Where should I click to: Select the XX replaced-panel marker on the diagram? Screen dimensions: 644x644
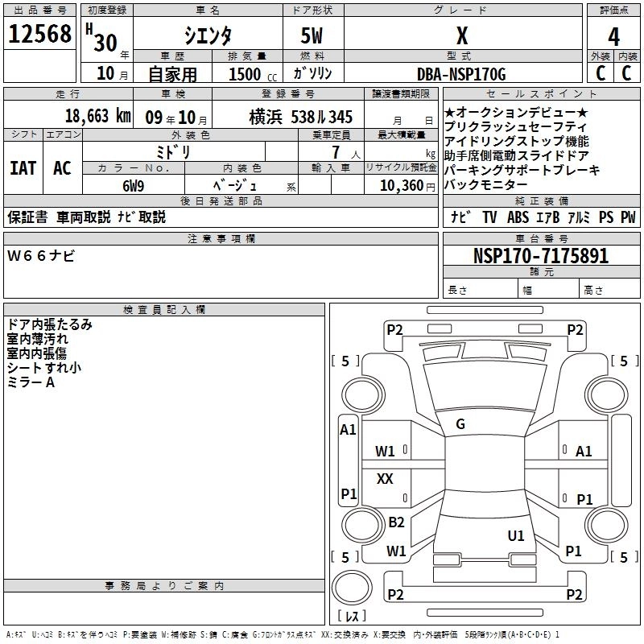pos(385,479)
